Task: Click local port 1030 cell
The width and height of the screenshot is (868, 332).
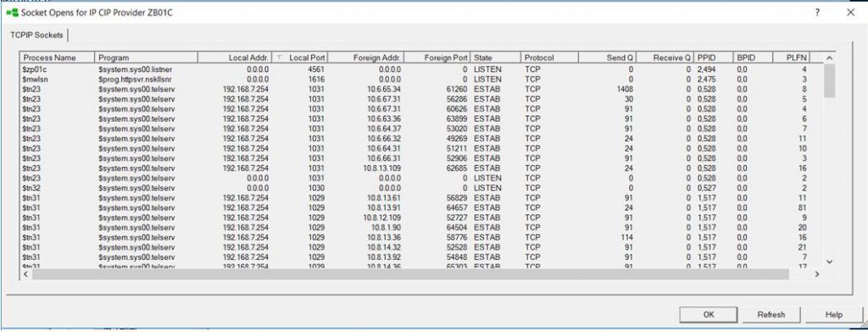Action: (315, 188)
